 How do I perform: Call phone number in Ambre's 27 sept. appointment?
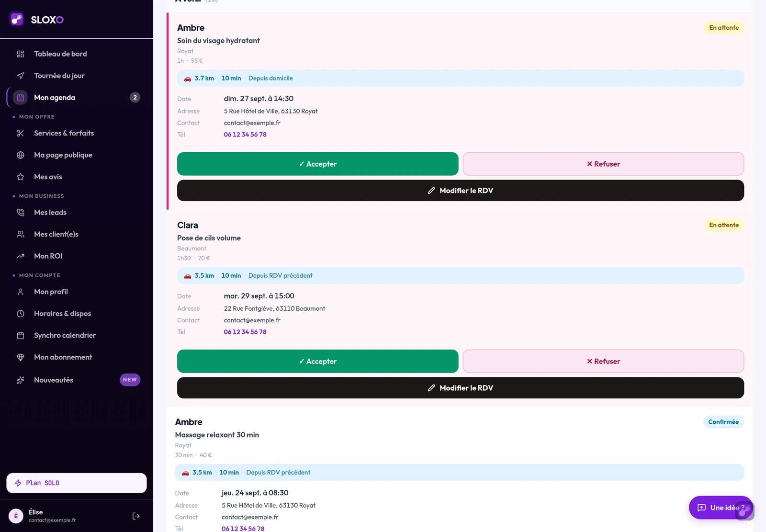(245, 135)
